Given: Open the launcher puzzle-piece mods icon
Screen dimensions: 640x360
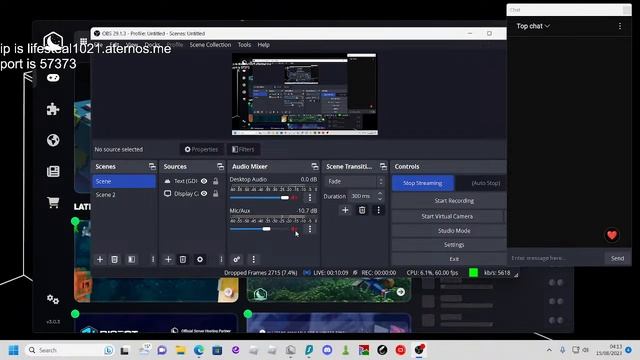Looking at the screenshot, I should tap(53, 109).
